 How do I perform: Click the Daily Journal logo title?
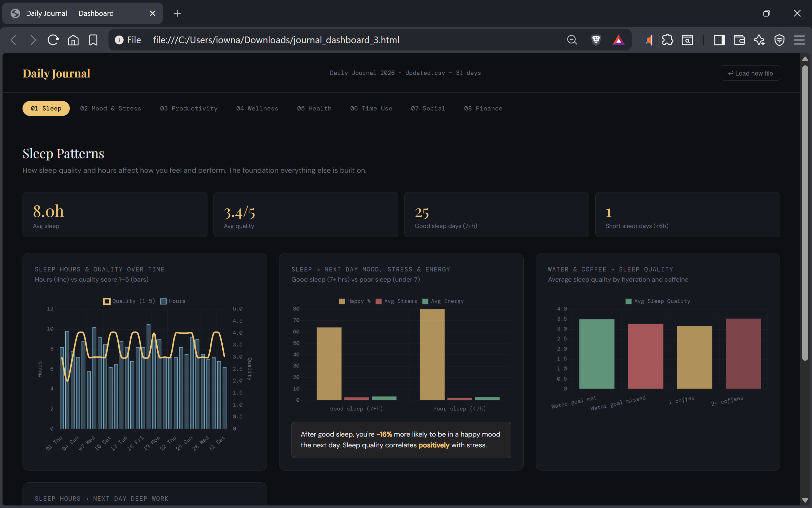[x=56, y=73]
